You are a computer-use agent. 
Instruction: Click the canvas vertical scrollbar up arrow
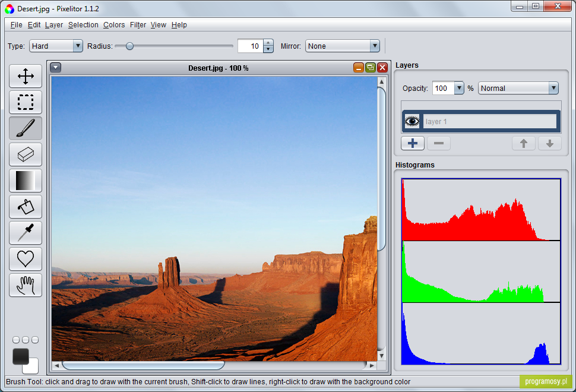[381, 81]
